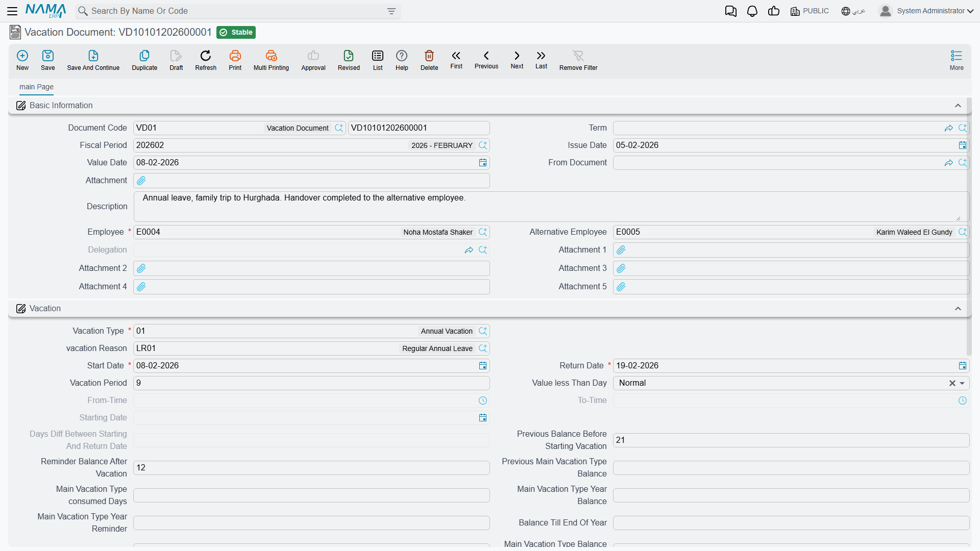Click the From-Time clock icon

click(x=483, y=400)
